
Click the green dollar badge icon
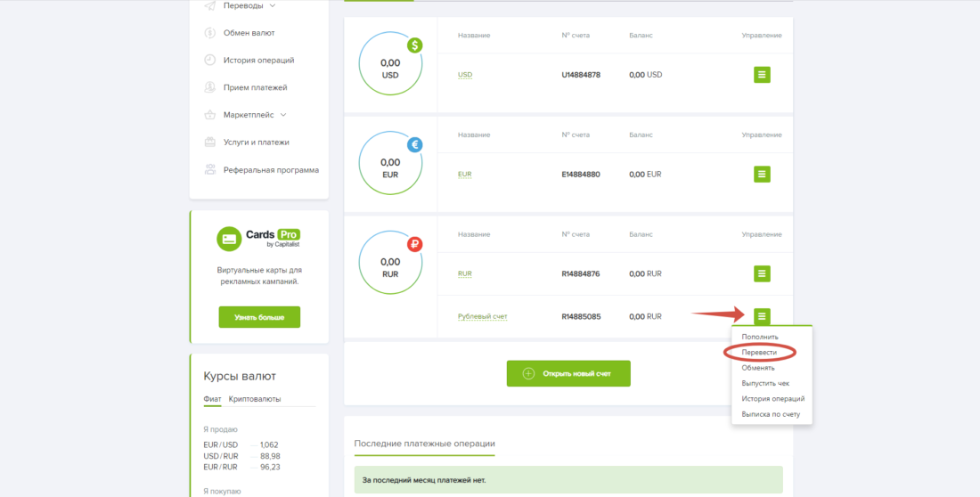tap(415, 45)
